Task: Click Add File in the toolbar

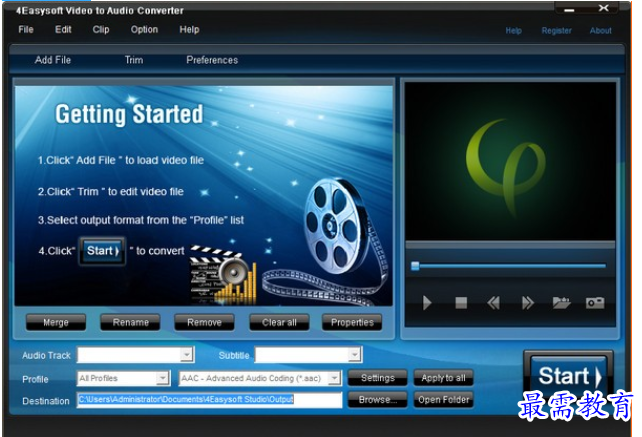Action: pyautogui.click(x=53, y=60)
